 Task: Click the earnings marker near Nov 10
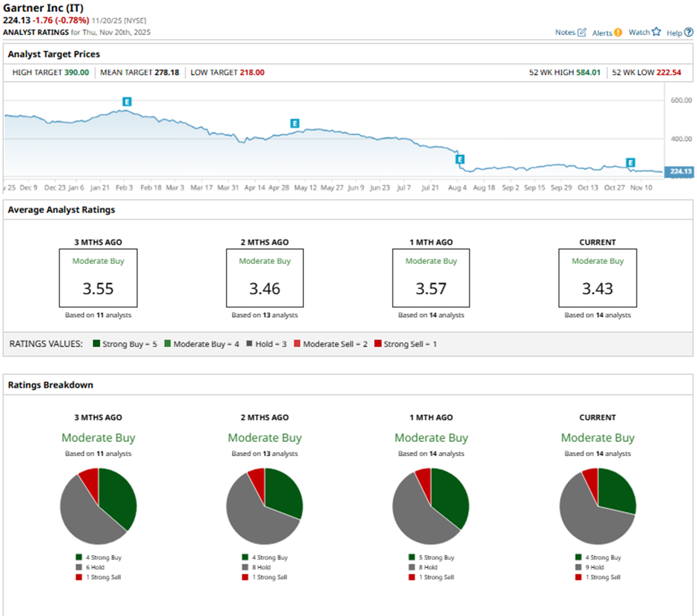tap(630, 162)
